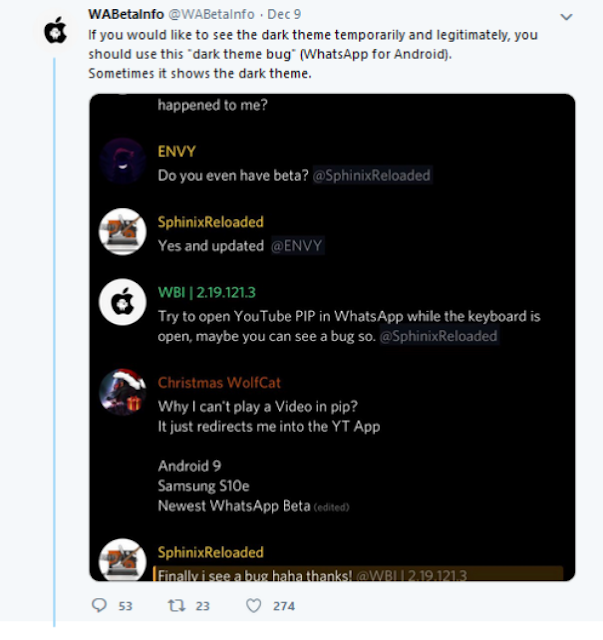Click the 53 replies count
This screenshot has width=603, height=640.
pyautogui.click(x=125, y=606)
